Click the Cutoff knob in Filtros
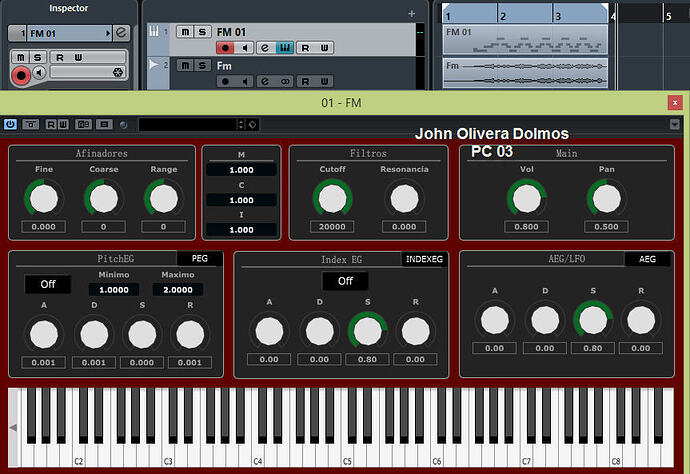This screenshot has width=690, height=474. click(x=332, y=198)
